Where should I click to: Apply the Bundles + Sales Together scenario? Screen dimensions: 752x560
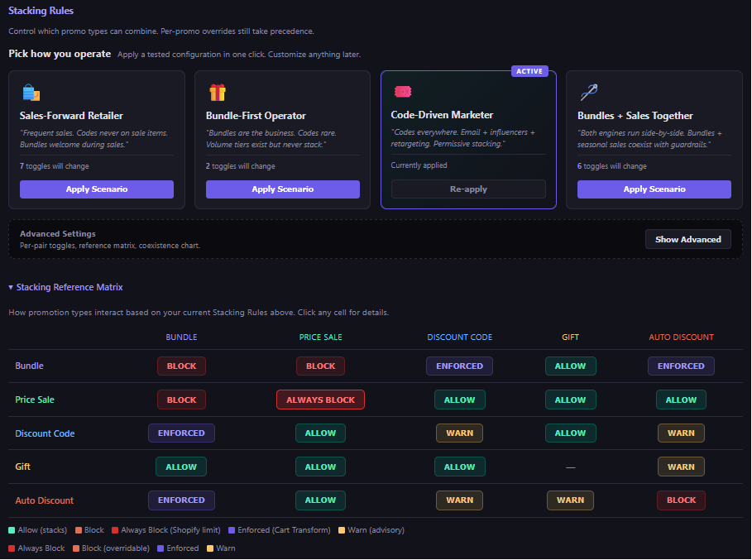(x=654, y=189)
